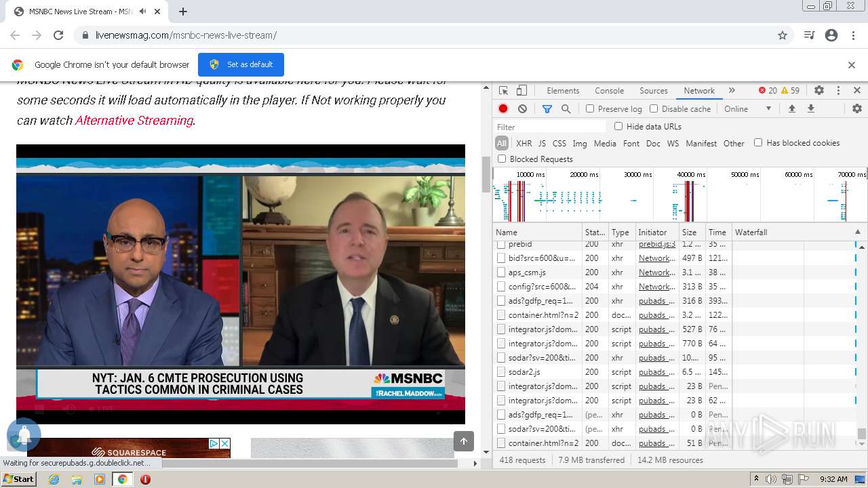This screenshot has width=868, height=488.
Task: Click the address bar URL
Action: tap(186, 35)
